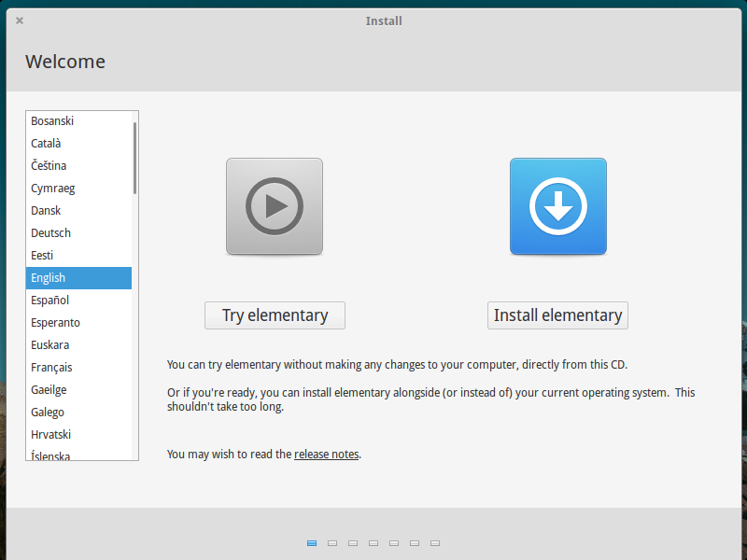The height and width of the screenshot is (560, 747).
Task: Pick Dansk in the language list
Action: 78,211
